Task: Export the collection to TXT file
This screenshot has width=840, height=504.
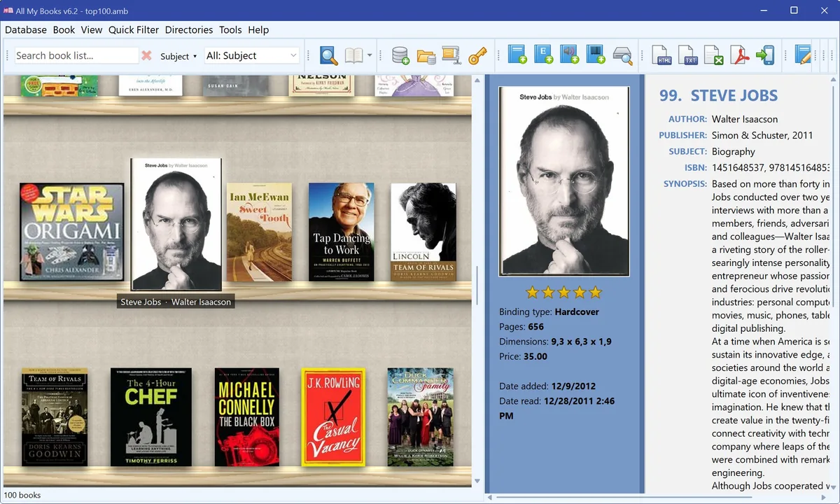Action: tap(688, 55)
